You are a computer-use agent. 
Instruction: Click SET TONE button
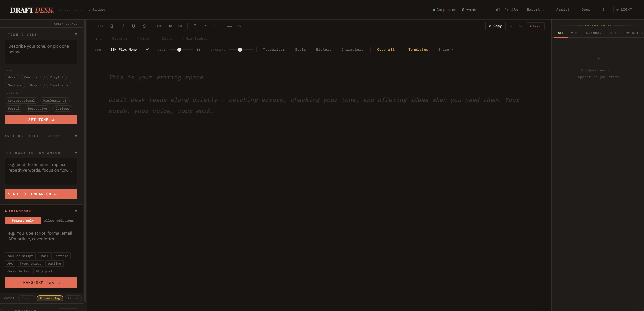pyautogui.click(x=41, y=120)
